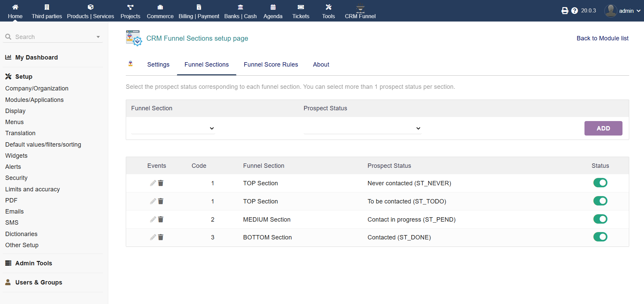
Task: Click trash icon for MEDIUM Section row
Action: (x=161, y=220)
